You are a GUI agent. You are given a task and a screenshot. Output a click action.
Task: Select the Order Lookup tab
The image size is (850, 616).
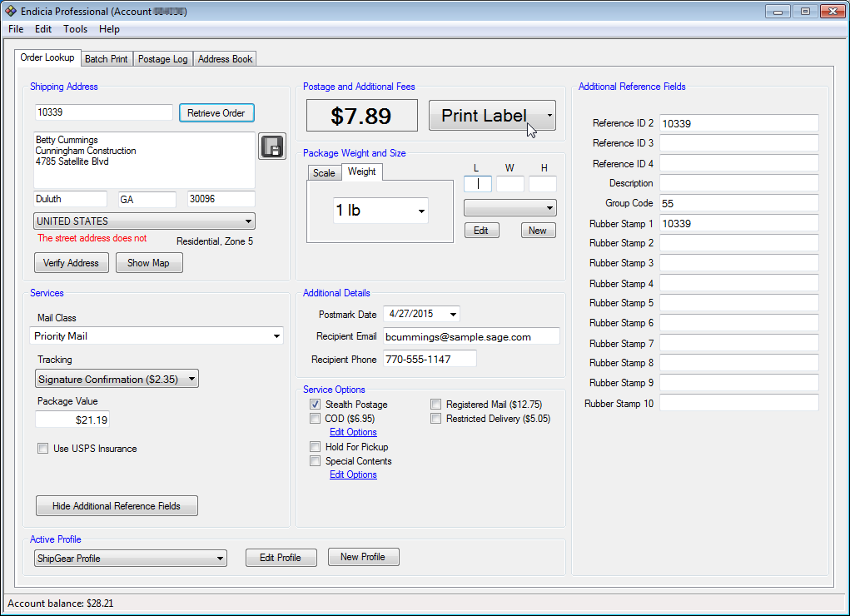coord(47,57)
